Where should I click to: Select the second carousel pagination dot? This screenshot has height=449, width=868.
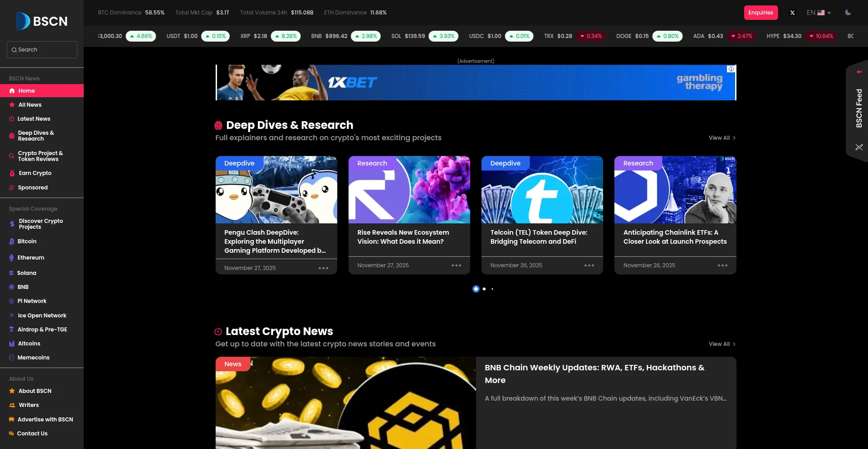[484, 289]
